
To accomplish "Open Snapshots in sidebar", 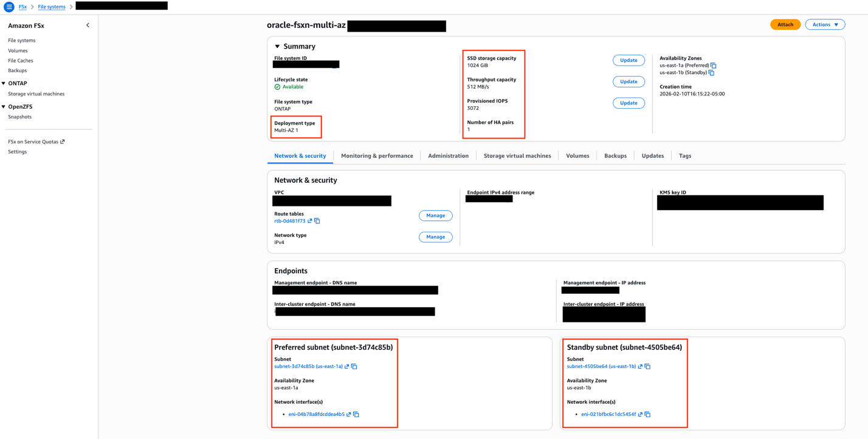I will click(x=20, y=117).
